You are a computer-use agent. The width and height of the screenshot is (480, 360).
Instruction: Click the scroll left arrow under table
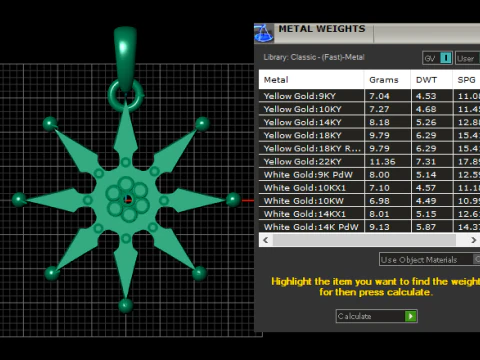(x=266, y=240)
